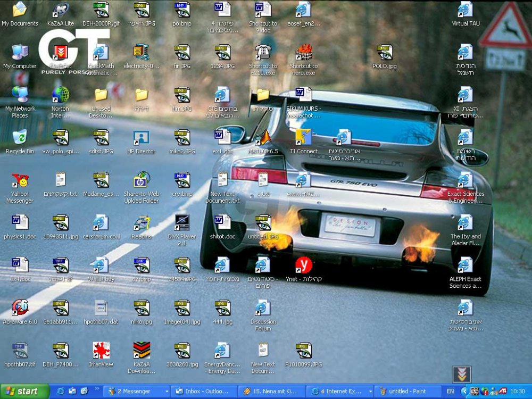532x399 pixels.
Task: Open the P1010099.JPG image file
Action: 303,350
